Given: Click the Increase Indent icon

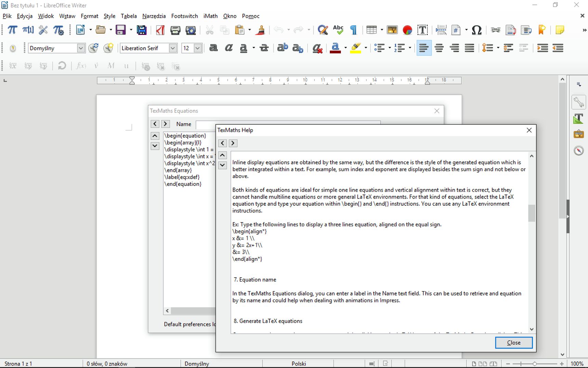Looking at the screenshot, I should (543, 48).
